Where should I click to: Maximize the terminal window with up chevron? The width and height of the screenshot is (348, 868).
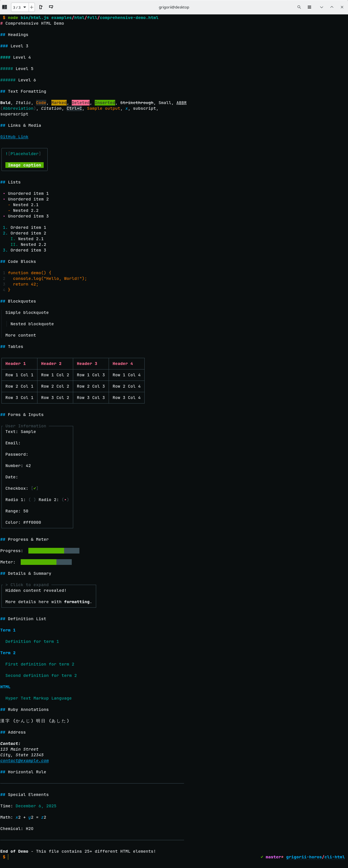pos(332,7)
